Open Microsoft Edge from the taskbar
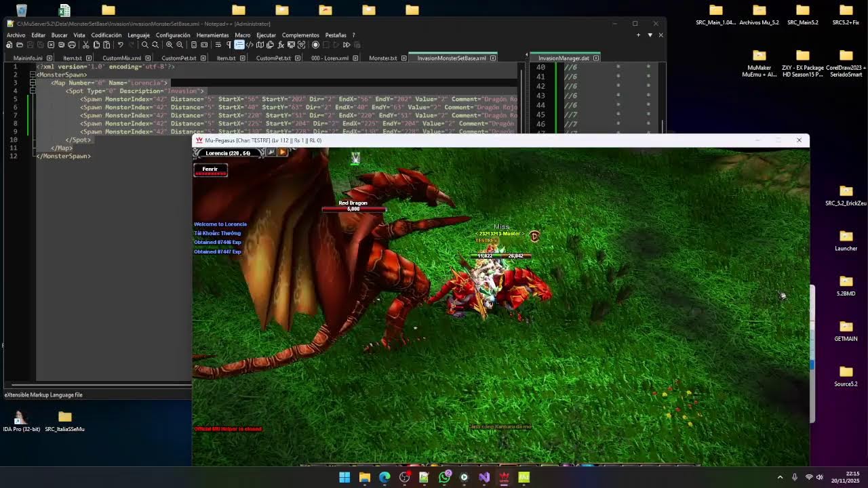Viewport: 868px width, 488px height. (384, 477)
